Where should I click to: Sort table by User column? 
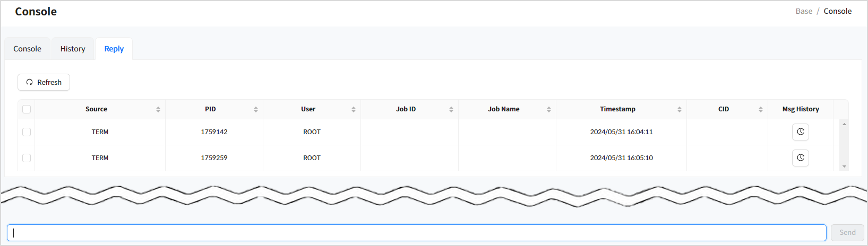tap(353, 109)
